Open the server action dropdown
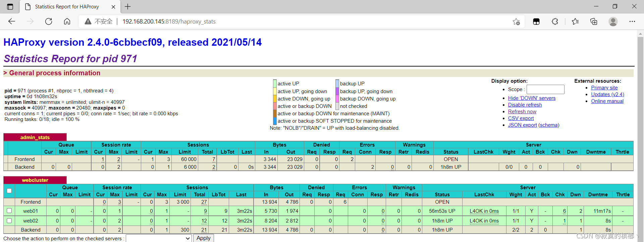 [x=159, y=238]
